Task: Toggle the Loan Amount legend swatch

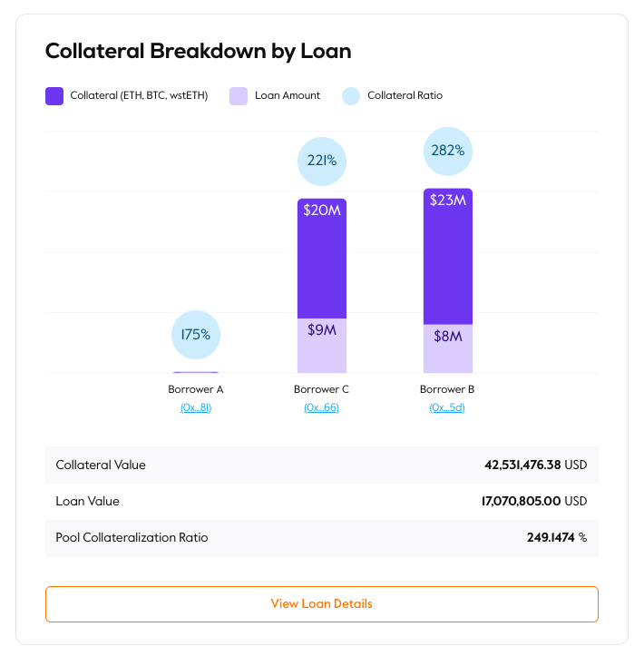Action: pyautogui.click(x=239, y=96)
